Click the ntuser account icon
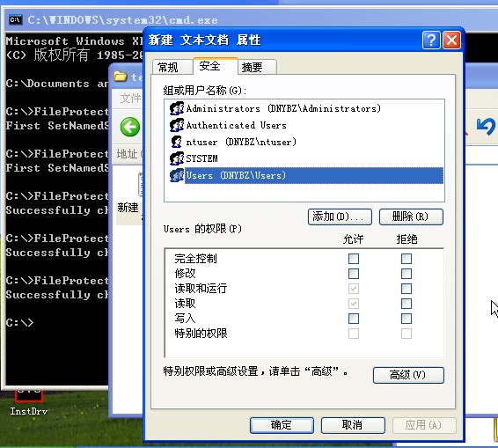Viewport: 498px width, 448px height. coord(177,142)
